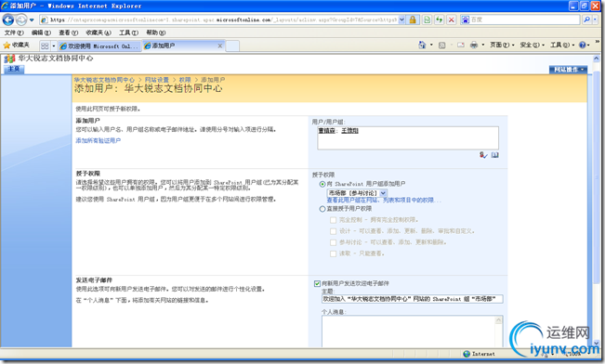Go forward with the browser Forward arrow
The width and height of the screenshot is (605, 364).
pyautogui.click(x=21, y=19)
